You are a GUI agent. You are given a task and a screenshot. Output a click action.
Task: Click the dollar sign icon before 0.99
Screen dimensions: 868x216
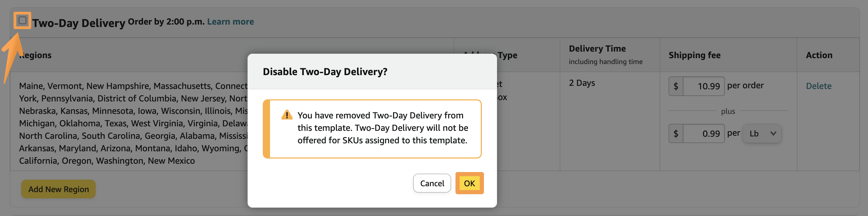pyautogui.click(x=675, y=133)
